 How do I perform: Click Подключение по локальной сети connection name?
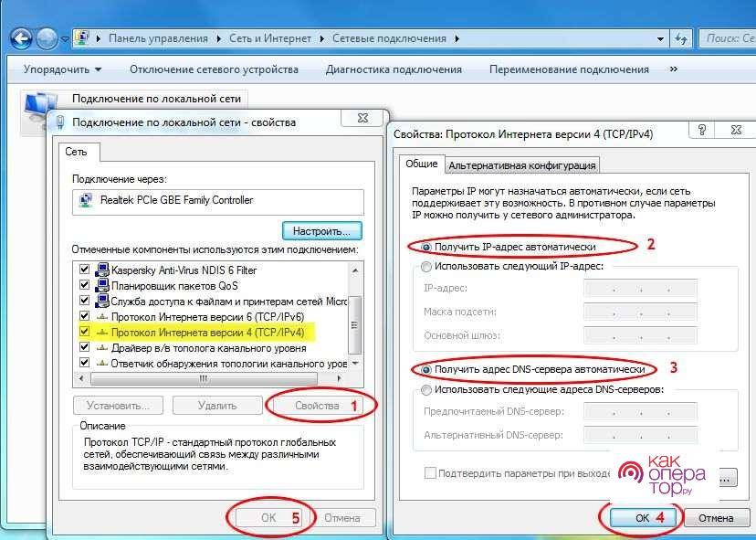pyautogui.click(x=156, y=99)
